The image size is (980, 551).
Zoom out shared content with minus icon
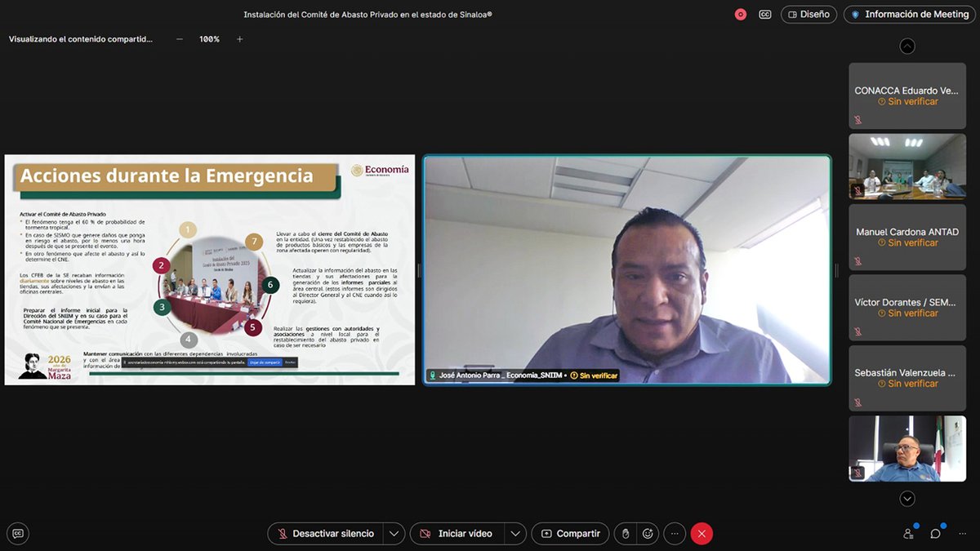coord(180,39)
